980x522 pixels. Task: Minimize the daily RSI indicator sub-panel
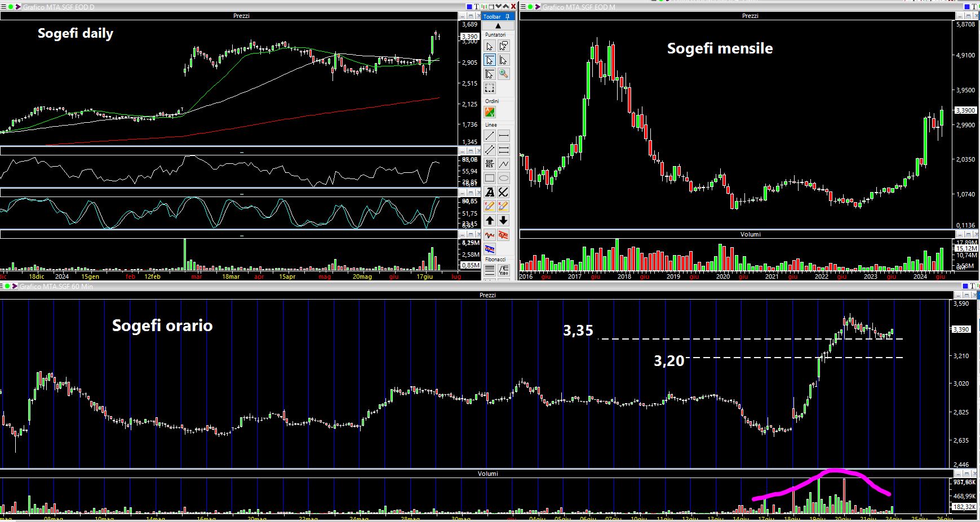pyautogui.click(x=462, y=151)
